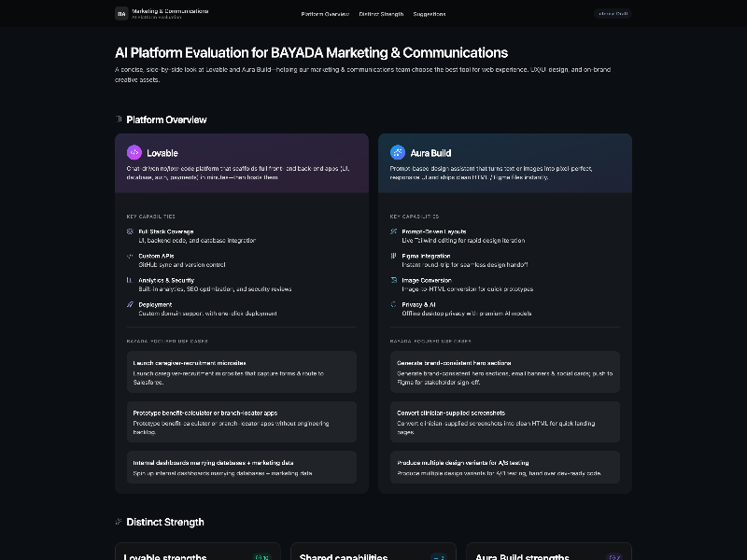747x560 pixels.
Task: Click the Privacy & AI icon
Action: point(393,304)
